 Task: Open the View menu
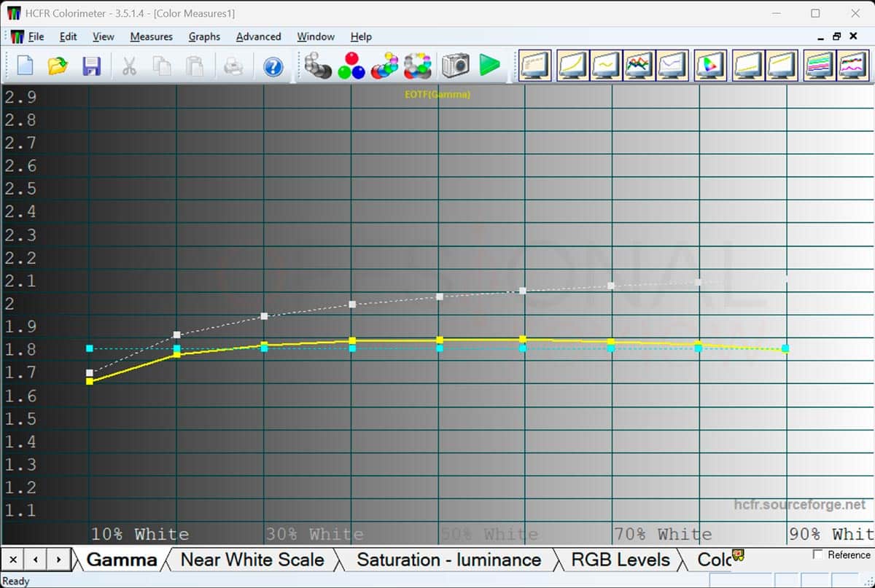(x=104, y=36)
